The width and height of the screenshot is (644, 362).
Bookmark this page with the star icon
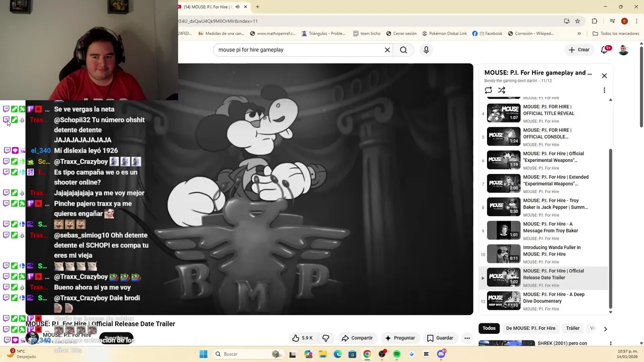pyautogui.click(x=578, y=21)
